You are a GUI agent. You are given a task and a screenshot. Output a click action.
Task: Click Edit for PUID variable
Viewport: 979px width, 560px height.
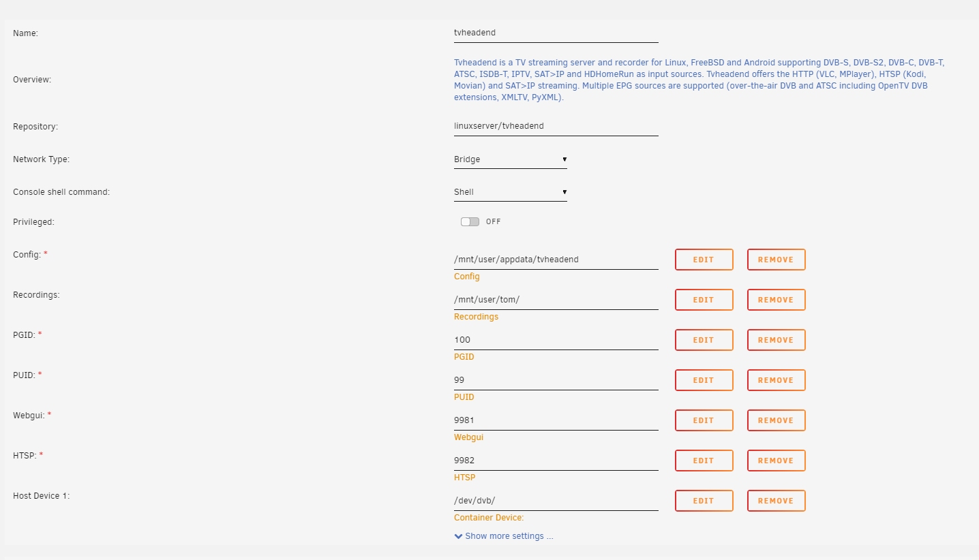coord(704,380)
